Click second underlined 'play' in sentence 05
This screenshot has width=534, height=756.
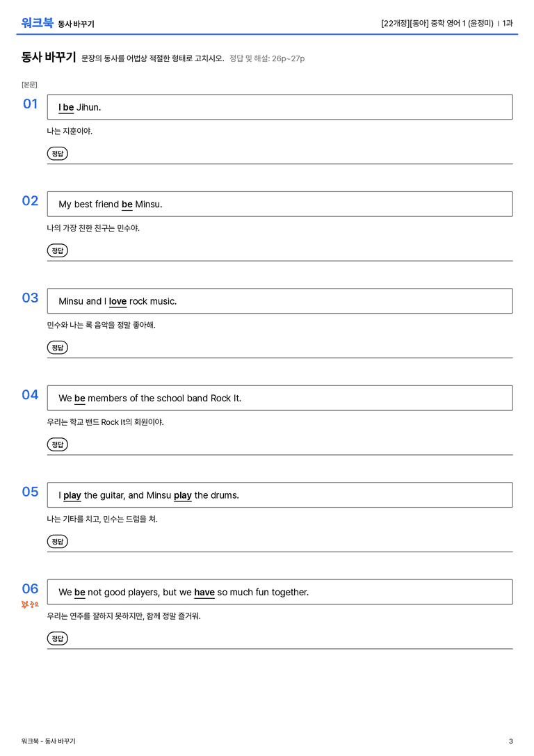(183, 495)
